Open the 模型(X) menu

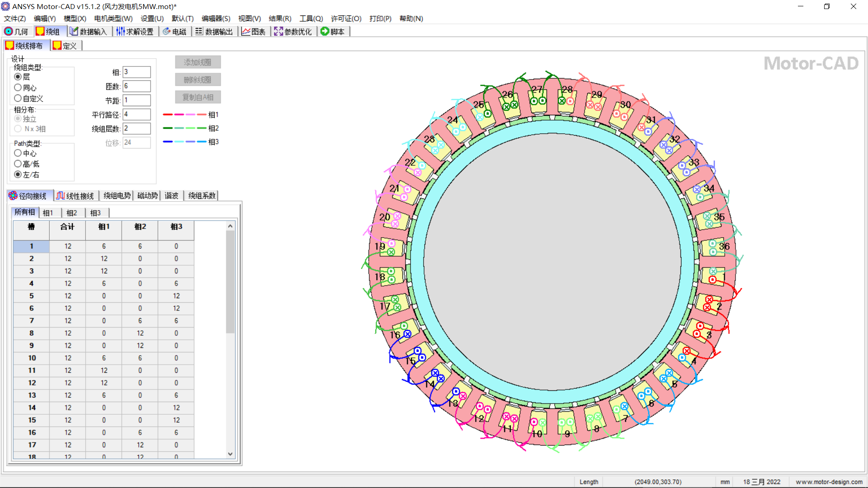point(75,19)
